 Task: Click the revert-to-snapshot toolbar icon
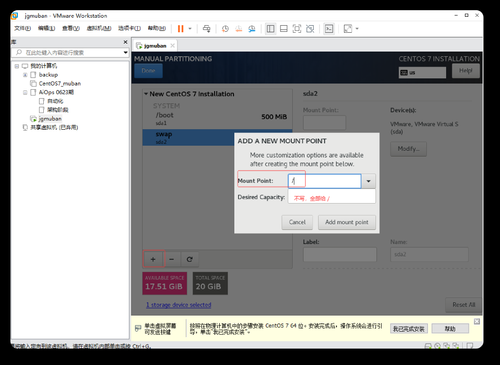point(239,29)
